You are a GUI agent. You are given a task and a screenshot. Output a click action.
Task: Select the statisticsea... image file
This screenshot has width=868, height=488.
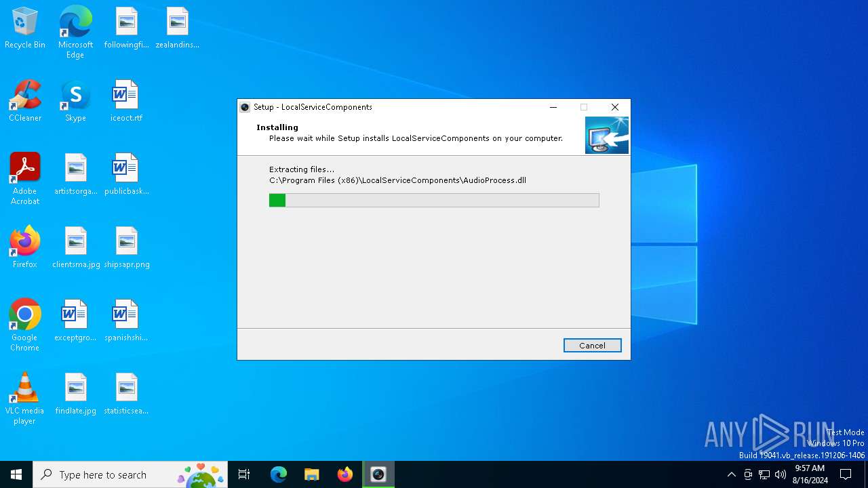coord(126,394)
